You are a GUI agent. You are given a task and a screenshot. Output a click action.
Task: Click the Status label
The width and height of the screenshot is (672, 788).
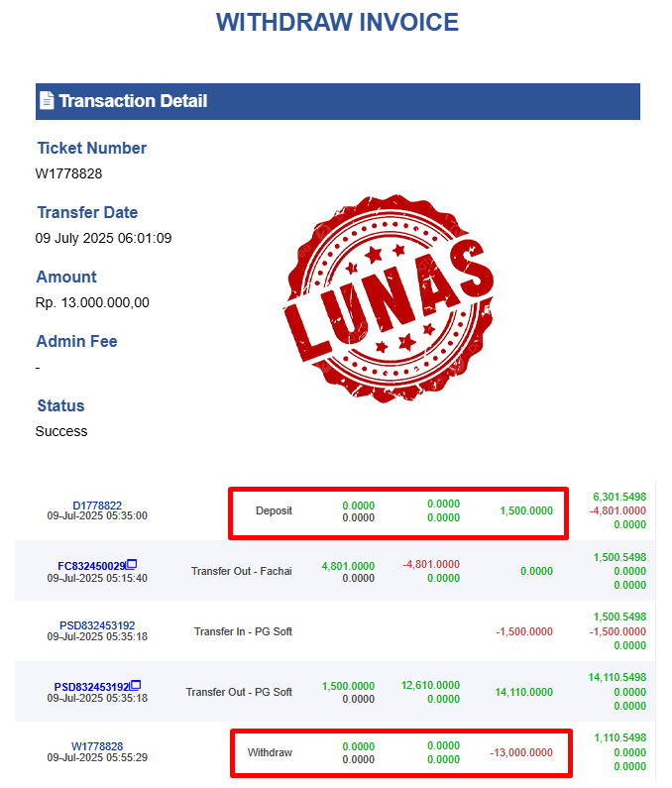pyautogui.click(x=60, y=405)
